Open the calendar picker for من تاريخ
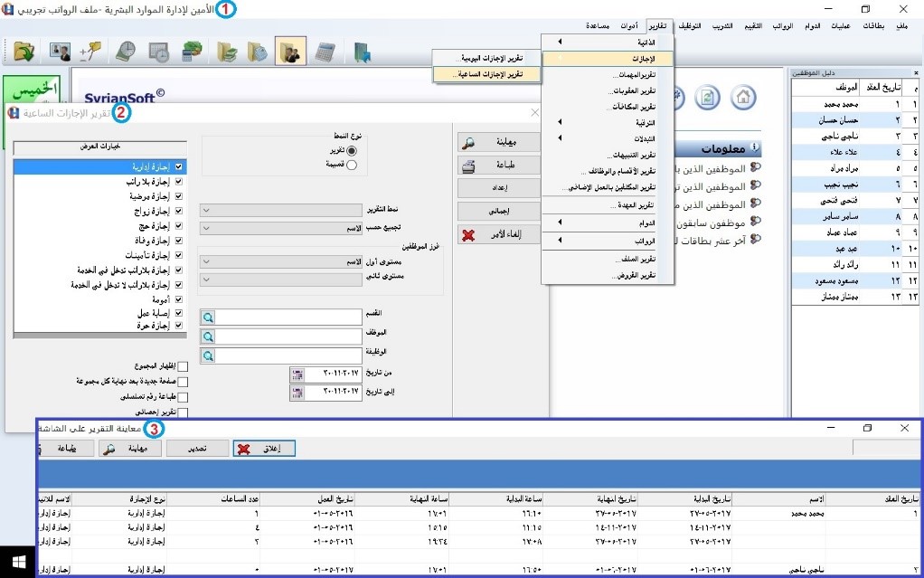Screen dimensions: 924x578 point(297,374)
